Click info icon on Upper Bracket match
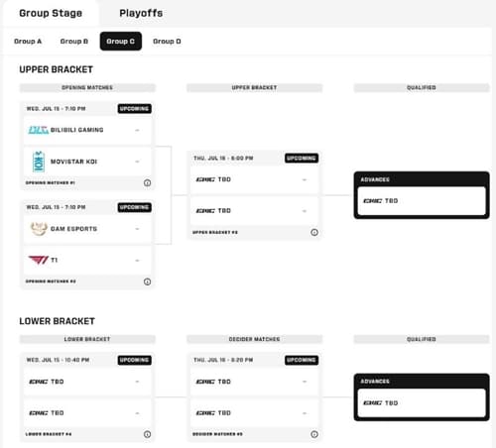 point(314,232)
